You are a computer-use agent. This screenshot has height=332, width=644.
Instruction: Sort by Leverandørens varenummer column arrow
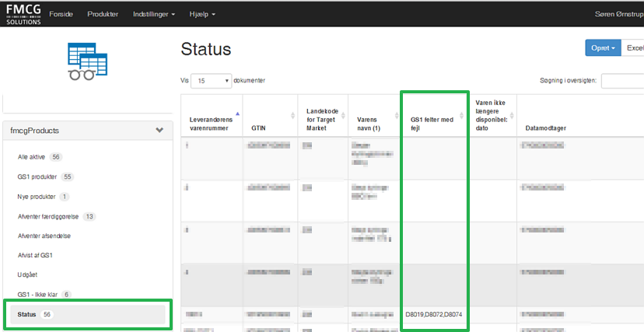pyautogui.click(x=237, y=115)
